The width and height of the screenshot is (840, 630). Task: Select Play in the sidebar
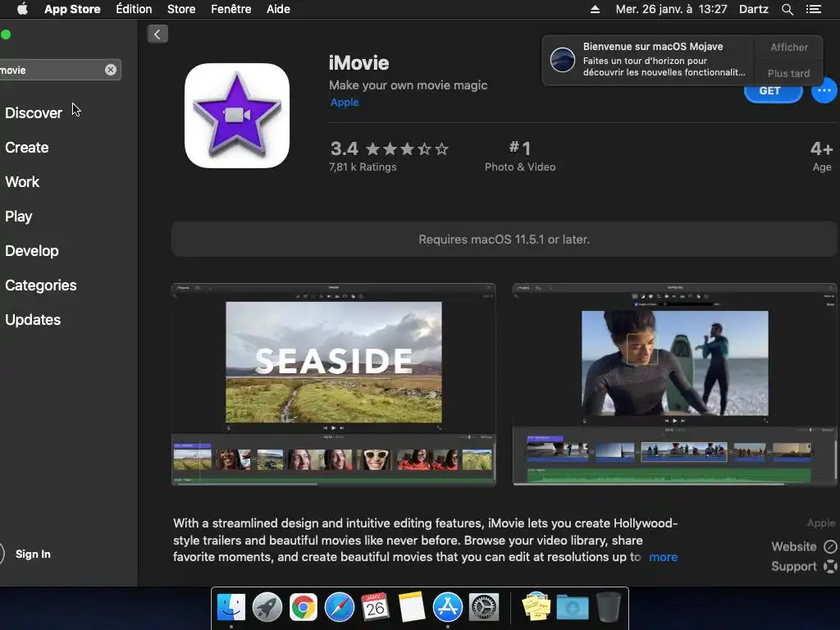tap(19, 217)
